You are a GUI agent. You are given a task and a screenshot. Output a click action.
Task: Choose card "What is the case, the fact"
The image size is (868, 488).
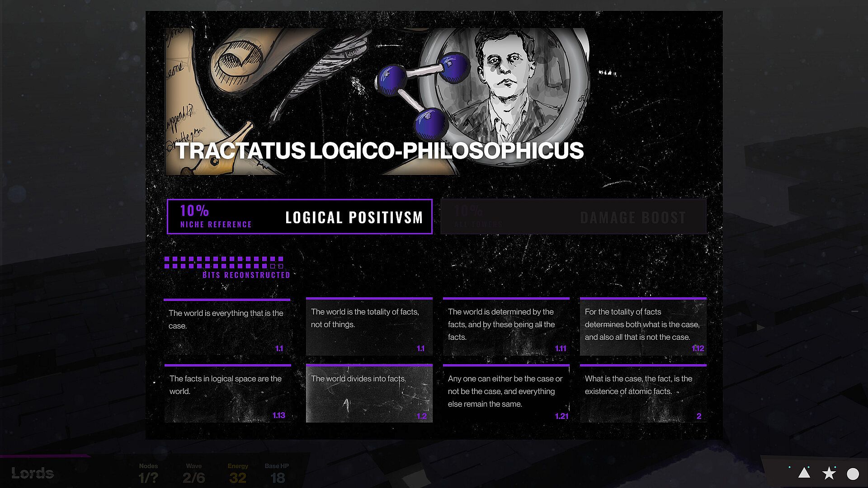click(x=643, y=393)
